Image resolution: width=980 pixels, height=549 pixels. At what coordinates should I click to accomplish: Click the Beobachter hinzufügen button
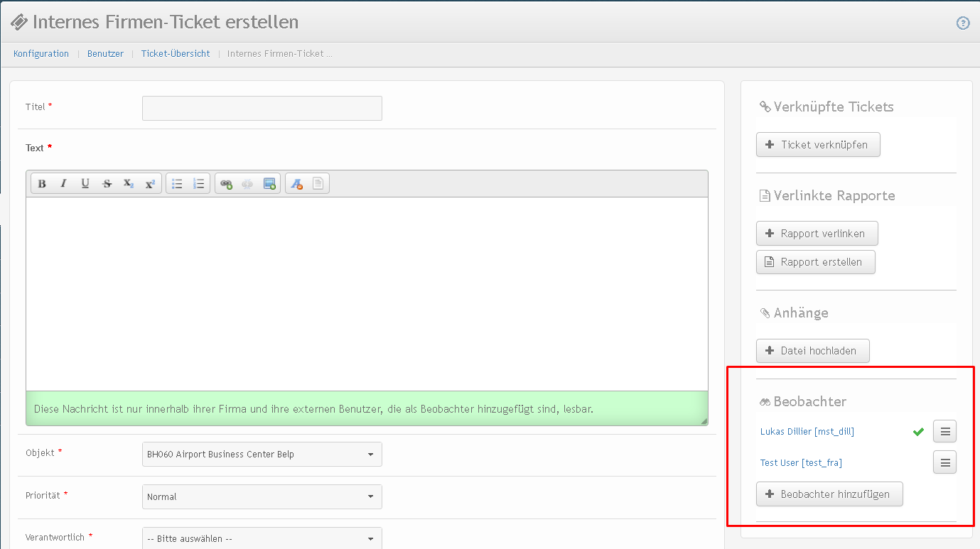tap(829, 494)
